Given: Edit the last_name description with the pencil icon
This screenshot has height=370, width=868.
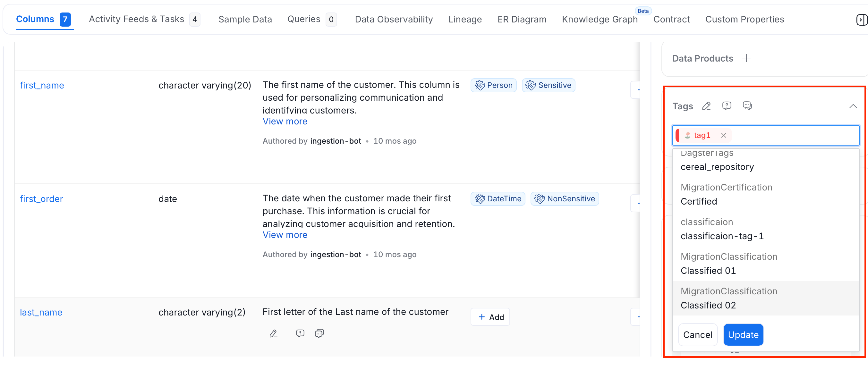Looking at the screenshot, I should coord(273,333).
